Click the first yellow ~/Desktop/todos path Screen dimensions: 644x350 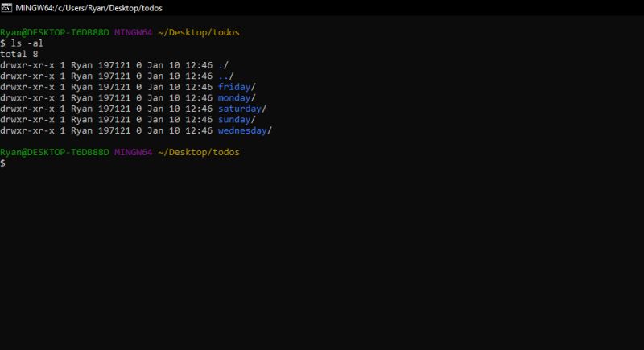[199, 32]
